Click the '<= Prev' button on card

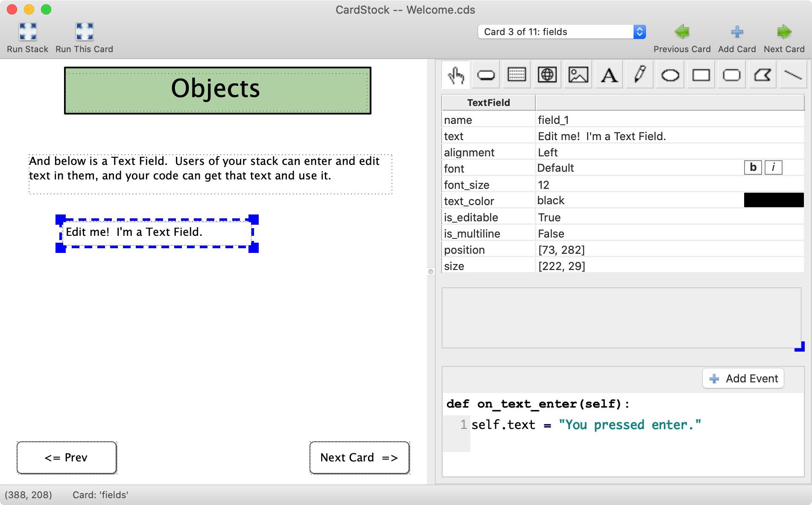[67, 458]
